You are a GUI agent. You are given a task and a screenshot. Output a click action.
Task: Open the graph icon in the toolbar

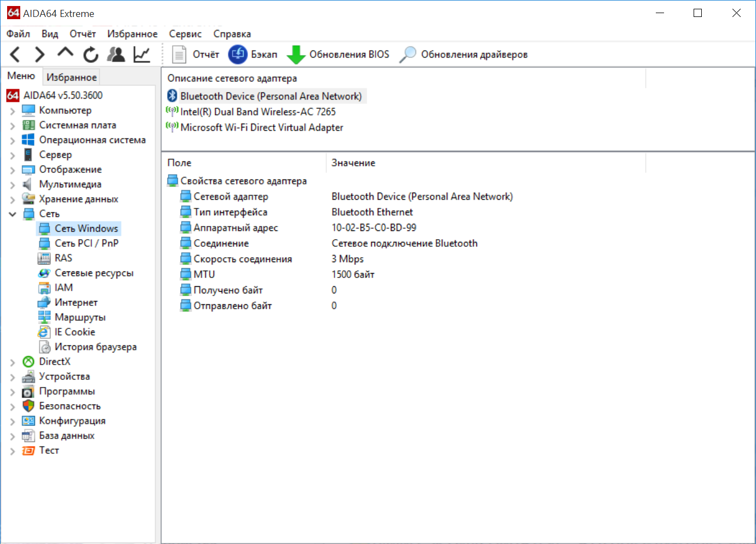click(x=142, y=54)
